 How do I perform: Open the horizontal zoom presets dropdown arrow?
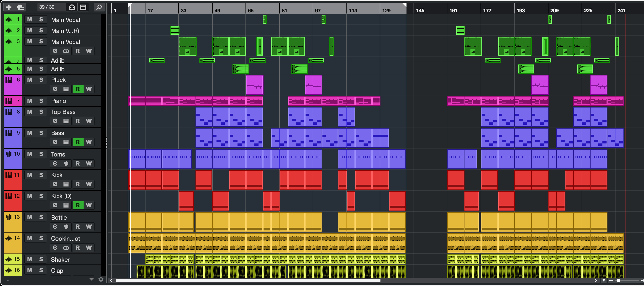point(604,281)
